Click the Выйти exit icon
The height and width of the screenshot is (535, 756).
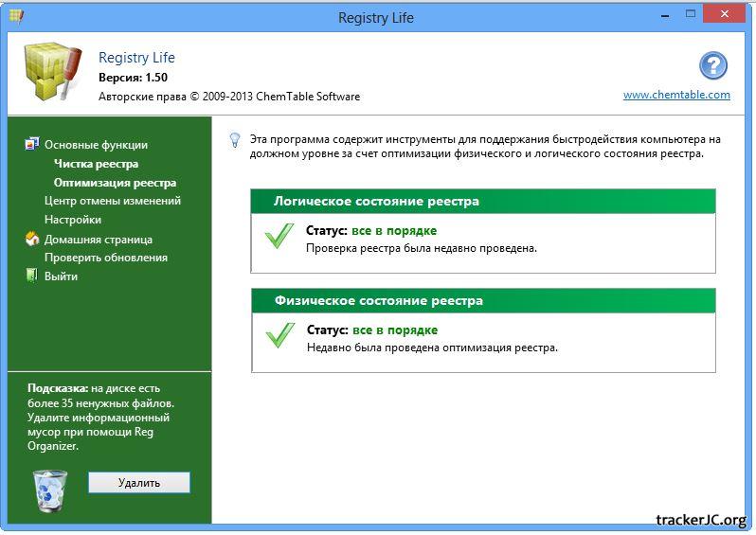(x=32, y=276)
